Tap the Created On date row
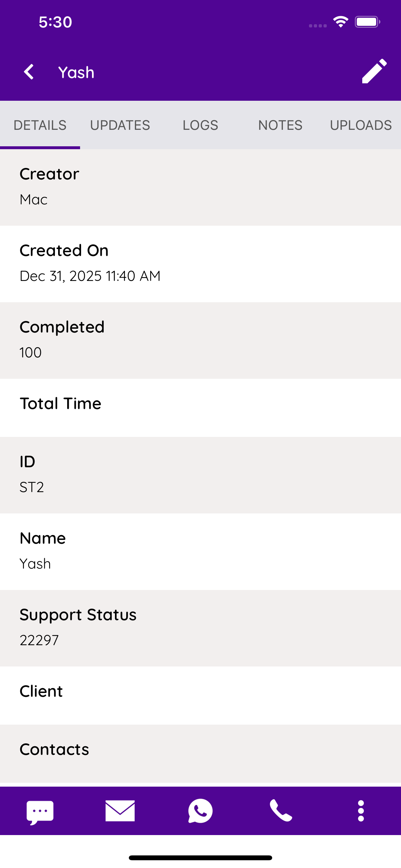This screenshot has width=401, height=868. coord(200,264)
